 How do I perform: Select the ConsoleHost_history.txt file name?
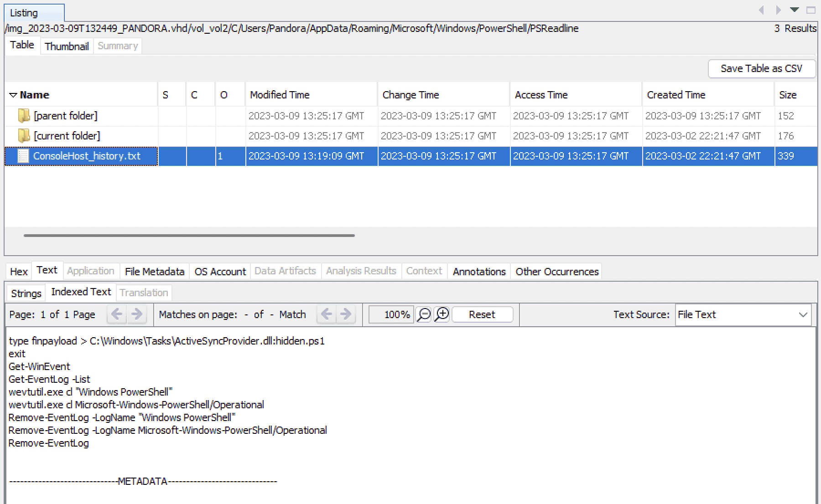click(87, 156)
